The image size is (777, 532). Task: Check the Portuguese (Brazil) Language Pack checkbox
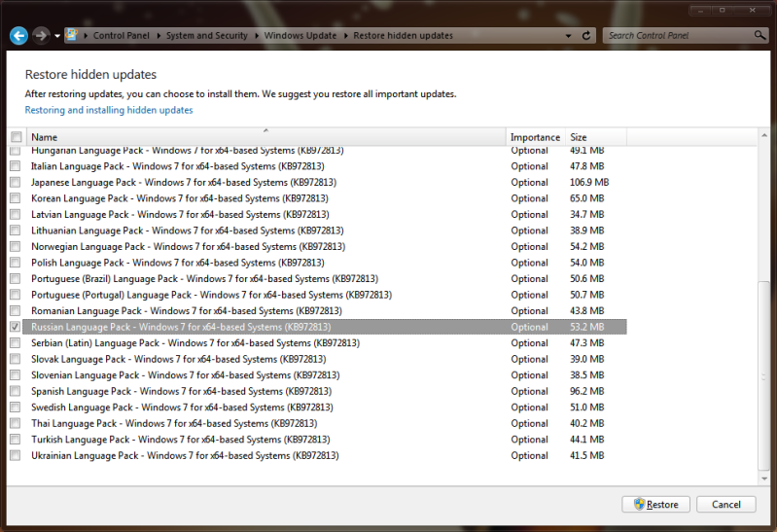click(16, 278)
